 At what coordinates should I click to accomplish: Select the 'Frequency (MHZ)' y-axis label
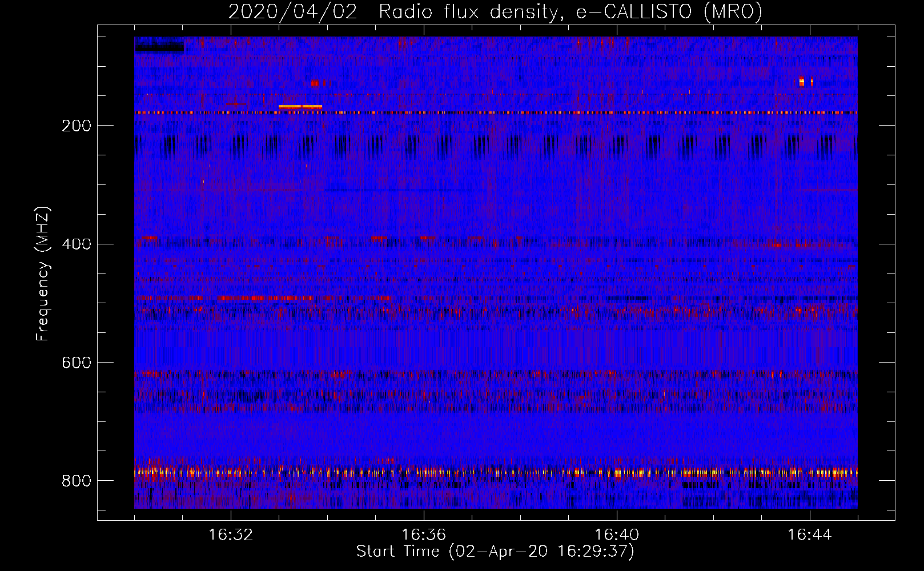[x=42, y=274]
